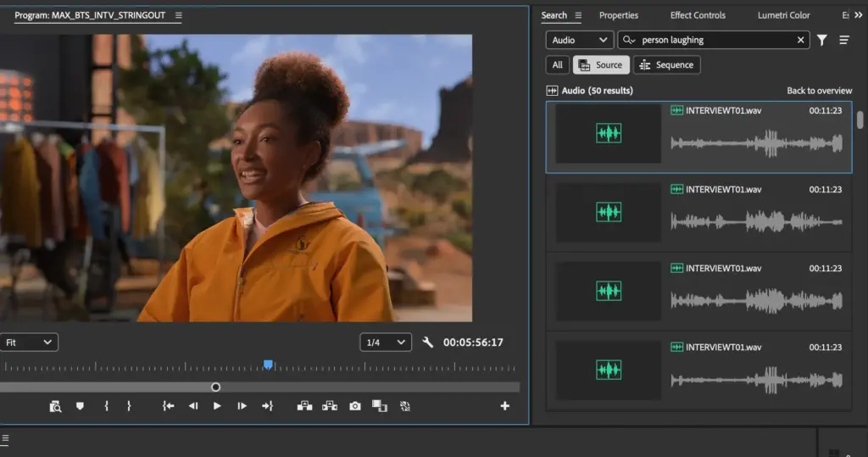The width and height of the screenshot is (868, 457).
Task: Open the 1/4 playback resolution dropdown
Action: [x=385, y=343]
